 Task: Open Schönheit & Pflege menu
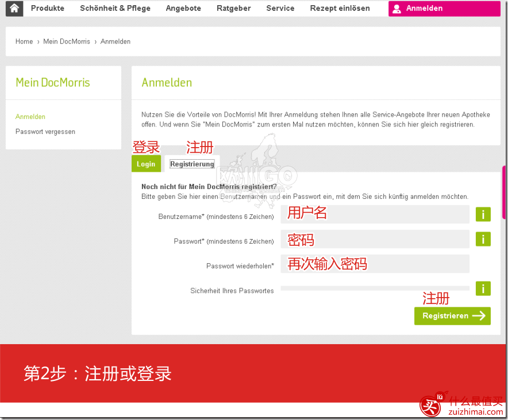tap(115, 8)
